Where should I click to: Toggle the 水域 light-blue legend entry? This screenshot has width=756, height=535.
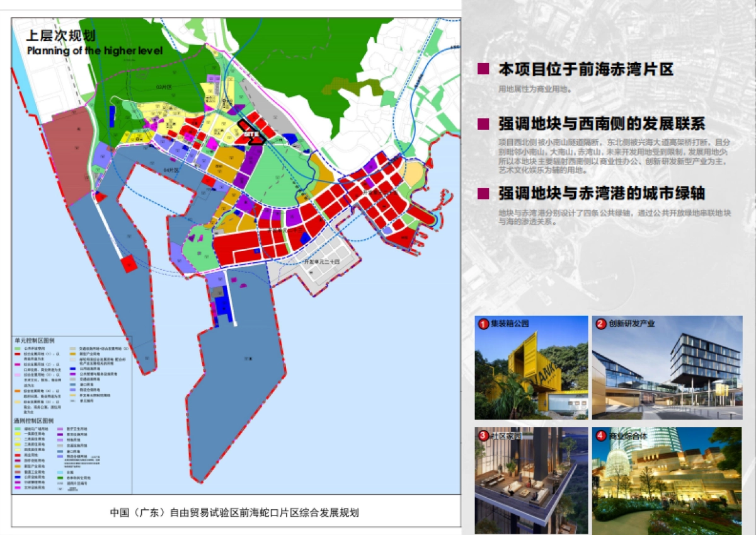tap(59, 471)
